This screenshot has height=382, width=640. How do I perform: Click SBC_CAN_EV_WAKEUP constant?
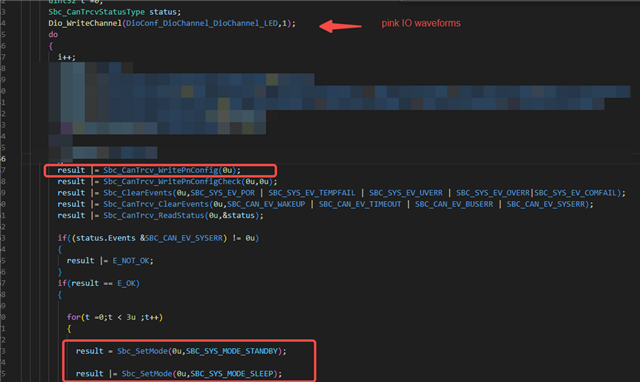point(266,204)
